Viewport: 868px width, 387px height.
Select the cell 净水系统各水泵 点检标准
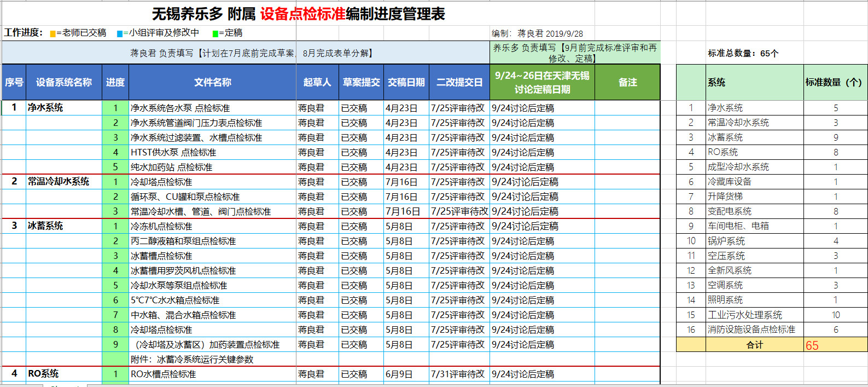coord(213,108)
